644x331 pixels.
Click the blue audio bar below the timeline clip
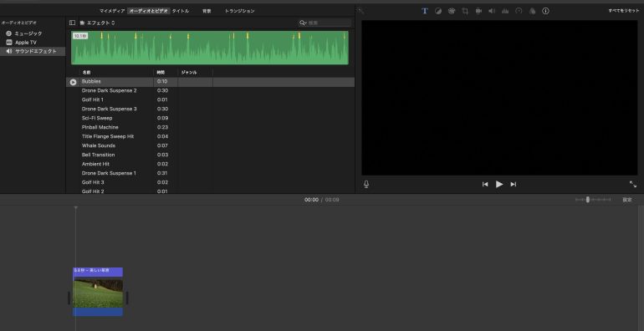(98, 312)
